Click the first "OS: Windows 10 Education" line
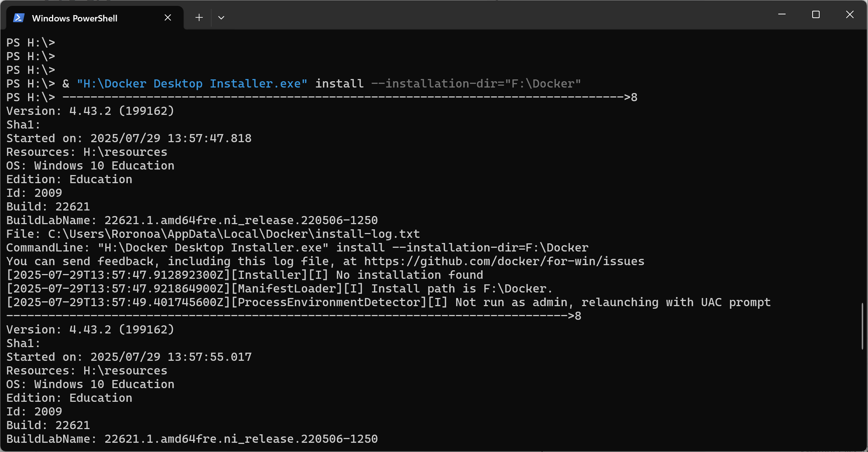This screenshot has height=452, width=868. click(90, 165)
